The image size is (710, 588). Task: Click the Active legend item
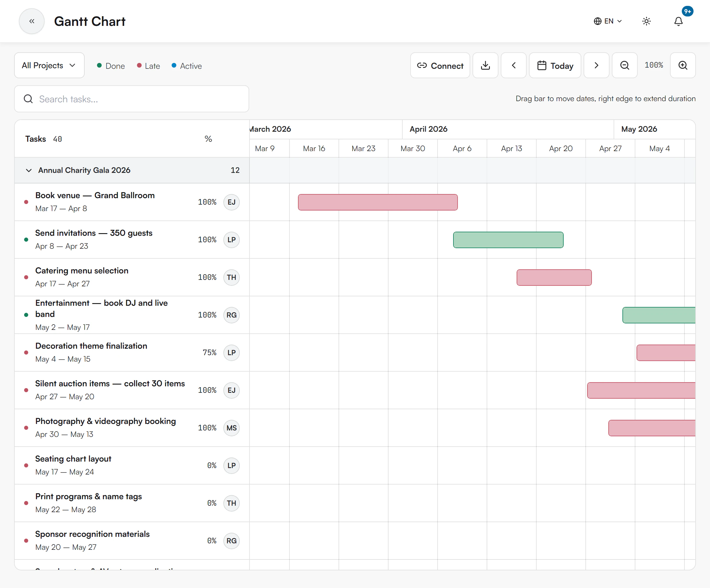(x=187, y=66)
